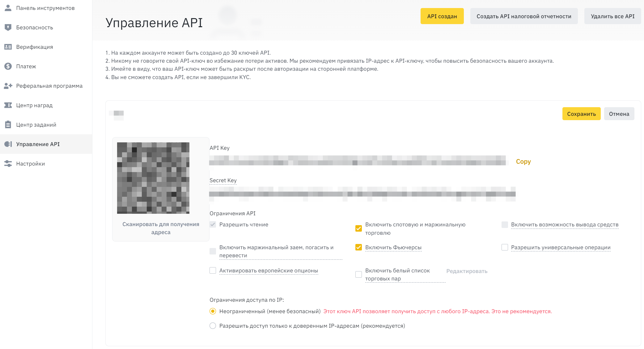The width and height of the screenshot is (644, 349).
Task: Disable the Futures (Фьючерсы) checkbox
Action: point(358,247)
